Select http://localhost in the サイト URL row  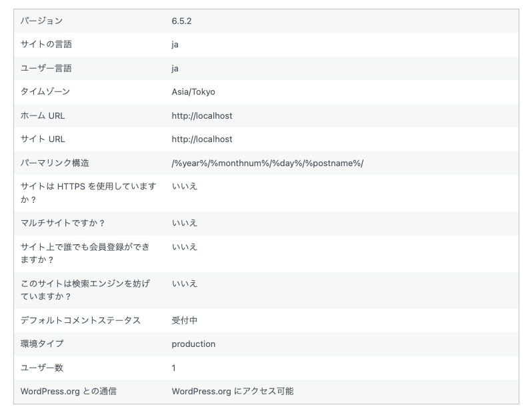pyautogui.click(x=202, y=139)
